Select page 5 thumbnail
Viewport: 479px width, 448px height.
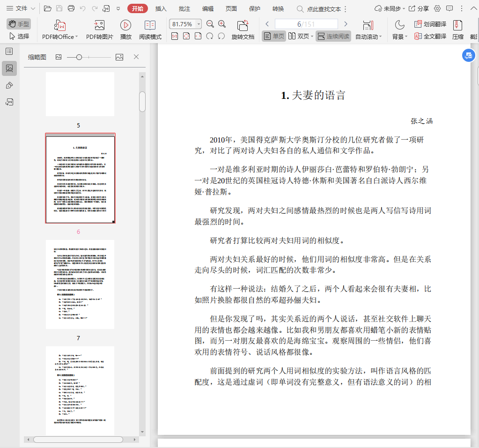80,94
